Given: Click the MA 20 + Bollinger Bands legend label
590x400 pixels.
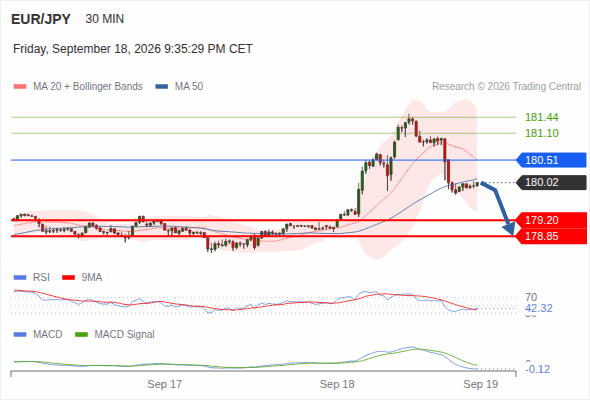Looking at the screenshot, I should [x=88, y=87].
